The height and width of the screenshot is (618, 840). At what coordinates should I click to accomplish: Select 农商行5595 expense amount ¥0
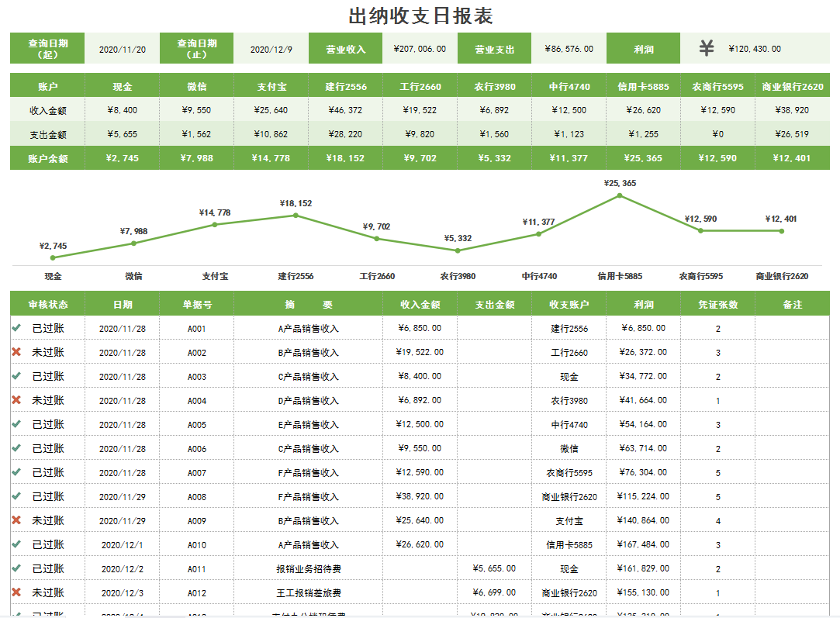(x=718, y=134)
